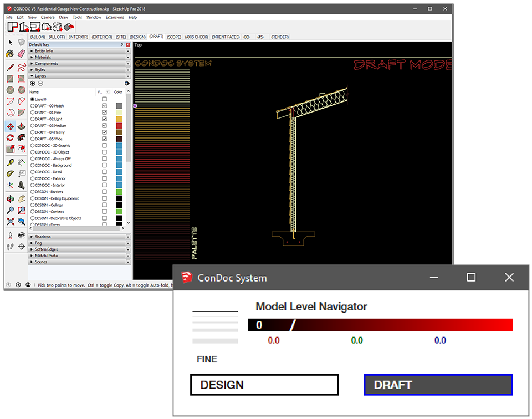Select the Scale tool
Image resolution: width=532 pixels, height=419 pixels.
[10, 149]
